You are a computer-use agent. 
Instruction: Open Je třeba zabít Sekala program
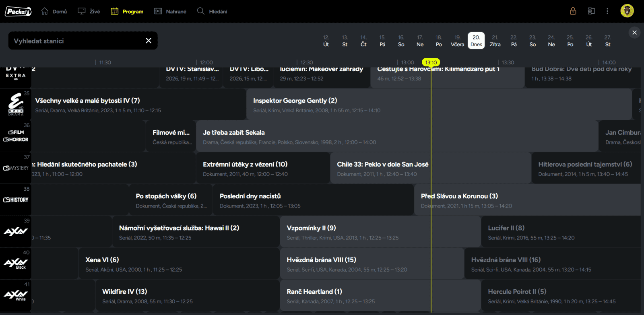(397, 136)
